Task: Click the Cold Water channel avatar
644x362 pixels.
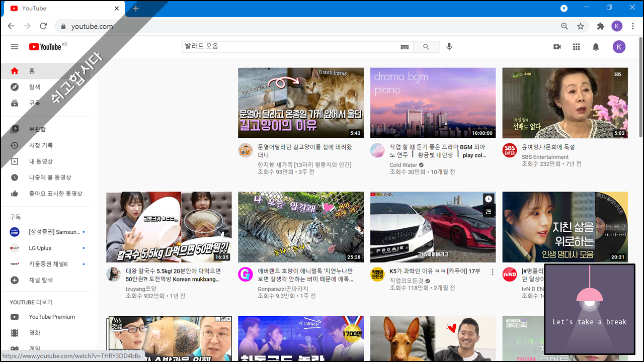Action: [x=377, y=150]
